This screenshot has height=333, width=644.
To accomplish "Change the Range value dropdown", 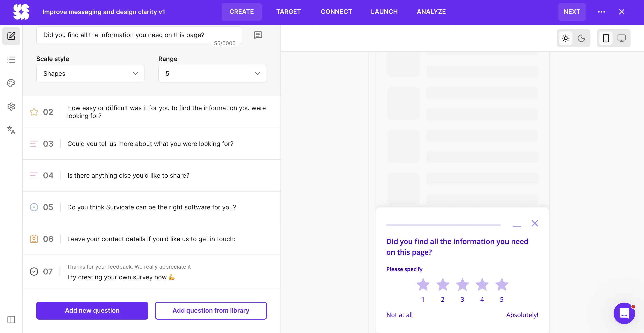I will (x=212, y=74).
